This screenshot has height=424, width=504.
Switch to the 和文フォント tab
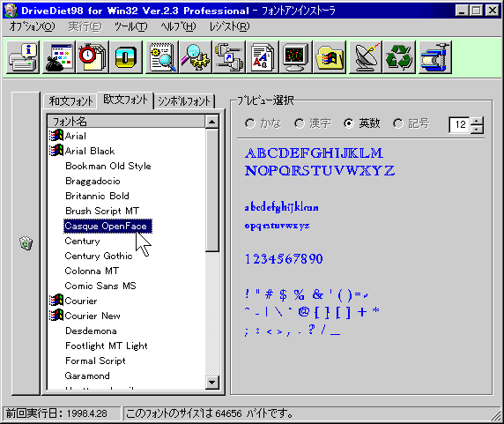click(x=70, y=101)
